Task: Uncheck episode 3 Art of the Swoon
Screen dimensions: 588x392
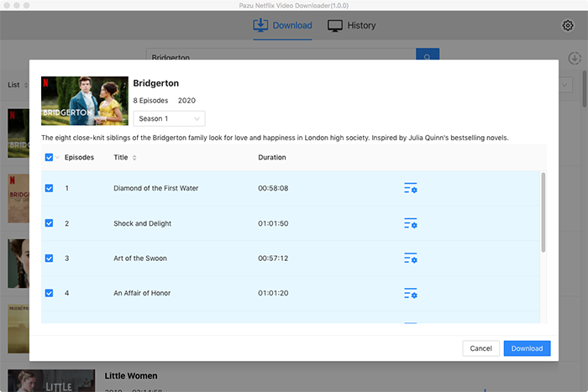Action: tap(49, 259)
